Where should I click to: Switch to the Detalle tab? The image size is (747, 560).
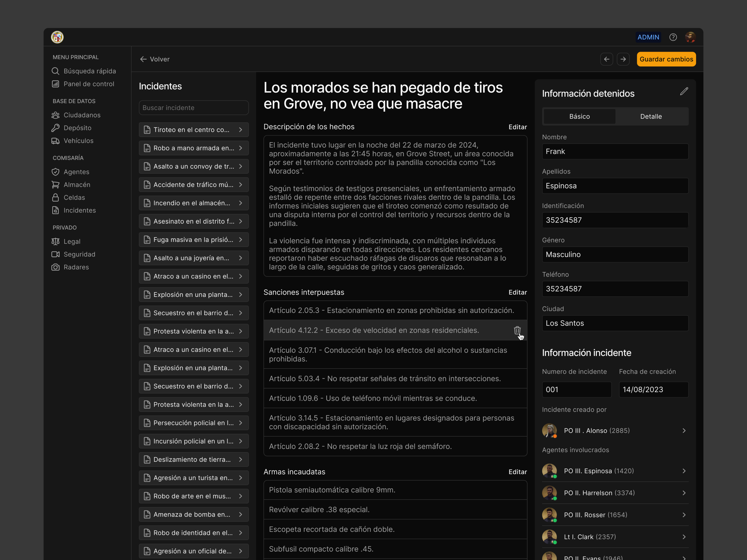point(651,116)
